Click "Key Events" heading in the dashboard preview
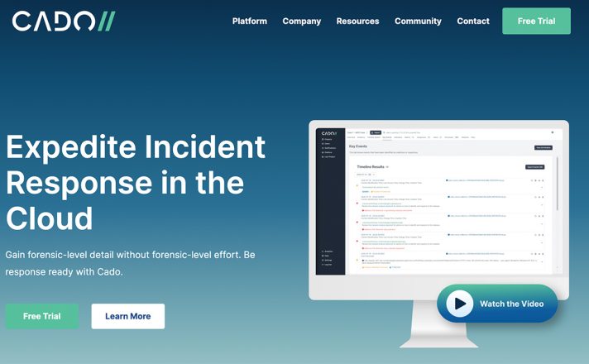Viewport: 589px width, 364px height. coord(358,146)
